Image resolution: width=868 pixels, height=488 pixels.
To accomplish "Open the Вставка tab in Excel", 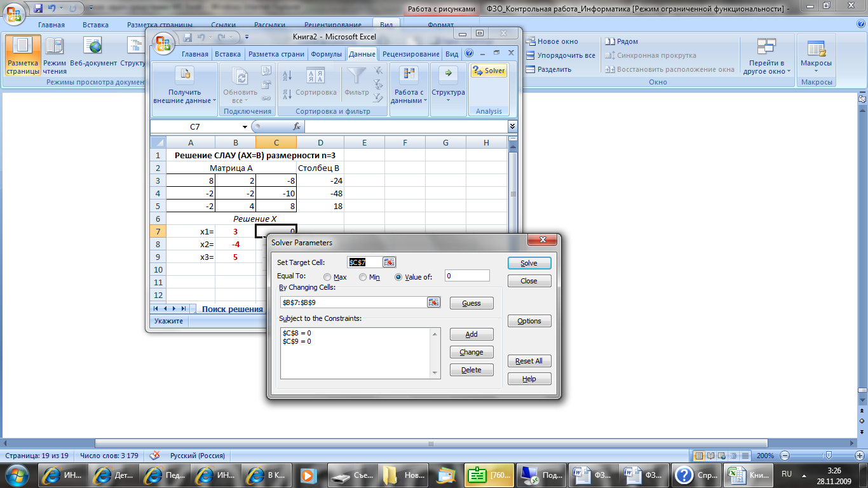I will pos(227,54).
